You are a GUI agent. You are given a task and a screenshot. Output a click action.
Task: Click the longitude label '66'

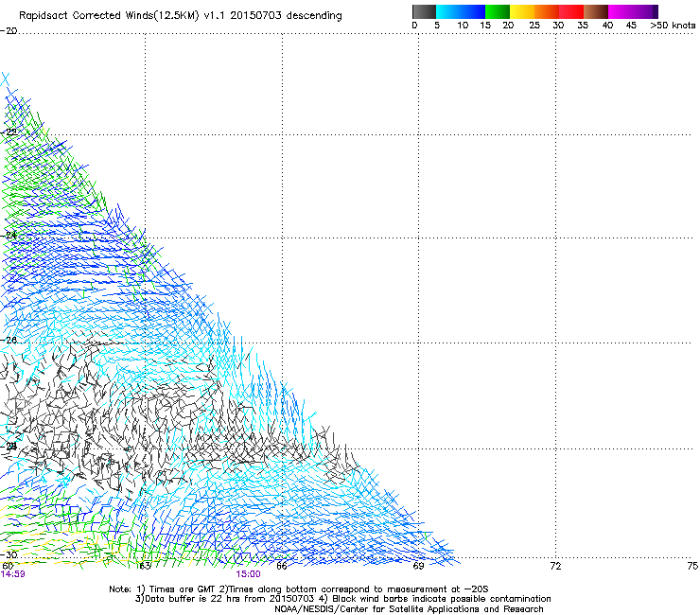282,566
